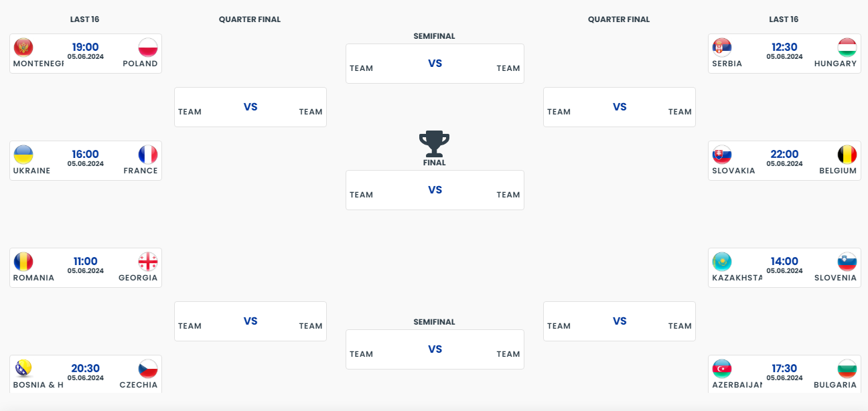This screenshot has width=868, height=411.
Task: Click the Belgium flag icon
Action: 847,155
